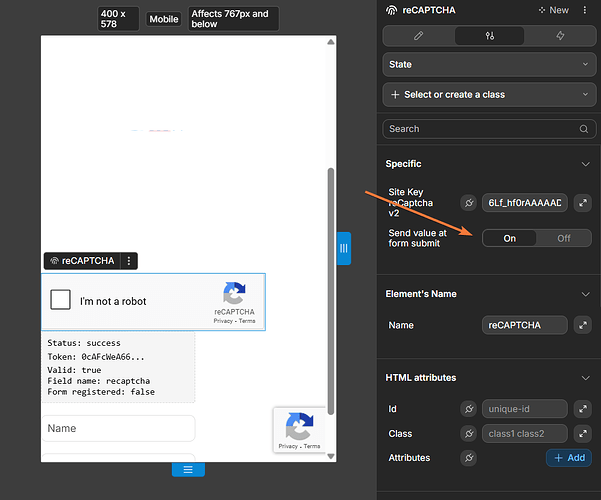Add a new HTML attribute

click(x=569, y=458)
